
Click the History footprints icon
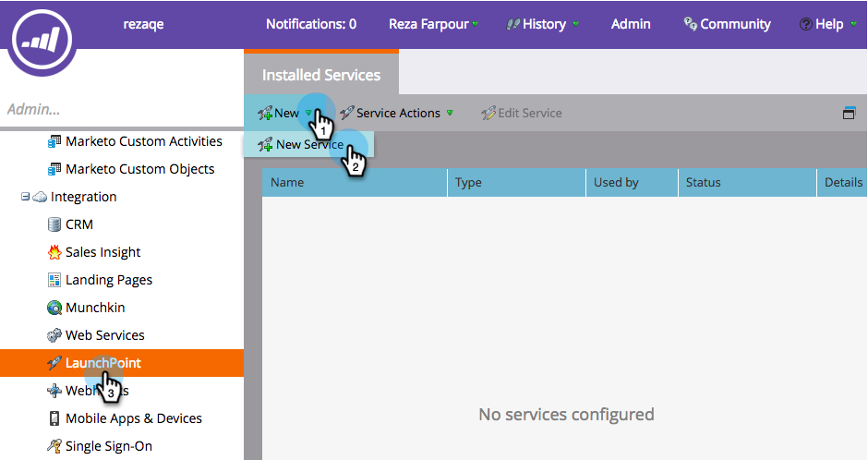[513, 24]
